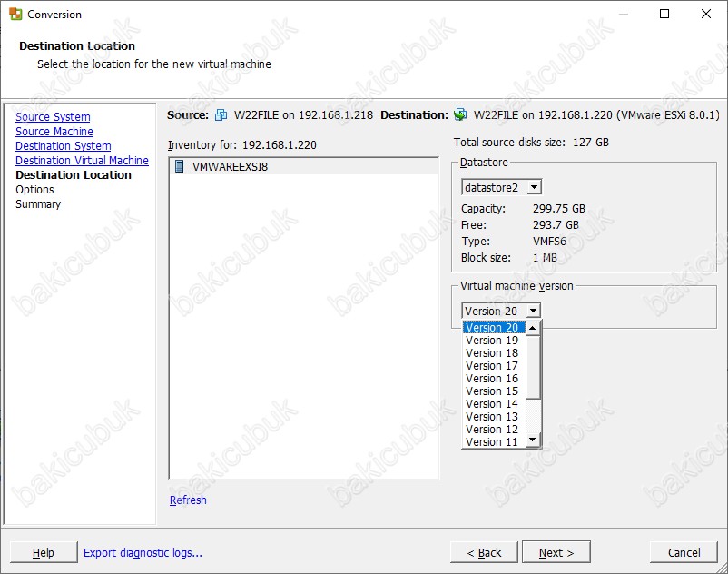Cancel the conversion wizard
Screen dimensions: 728x574
(684, 552)
